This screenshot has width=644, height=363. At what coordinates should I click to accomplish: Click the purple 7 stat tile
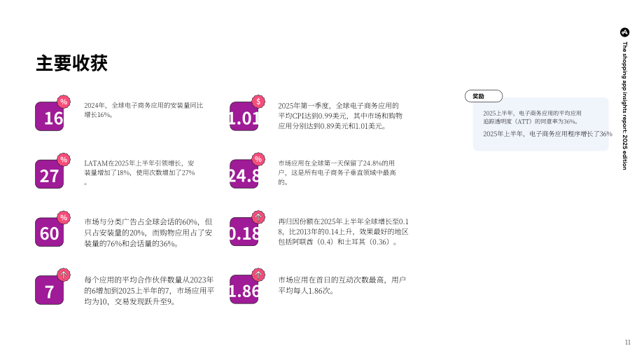coord(49,290)
